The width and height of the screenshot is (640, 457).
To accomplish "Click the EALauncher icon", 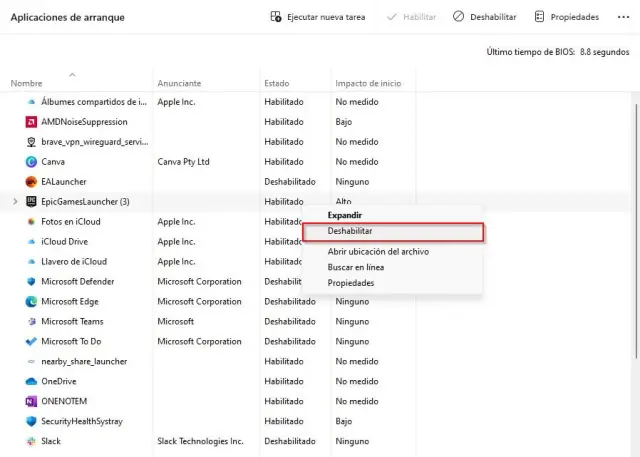I will (31, 181).
